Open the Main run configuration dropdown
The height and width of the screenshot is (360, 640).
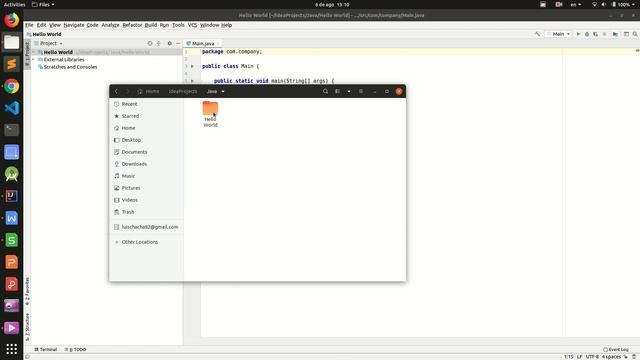coord(559,34)
